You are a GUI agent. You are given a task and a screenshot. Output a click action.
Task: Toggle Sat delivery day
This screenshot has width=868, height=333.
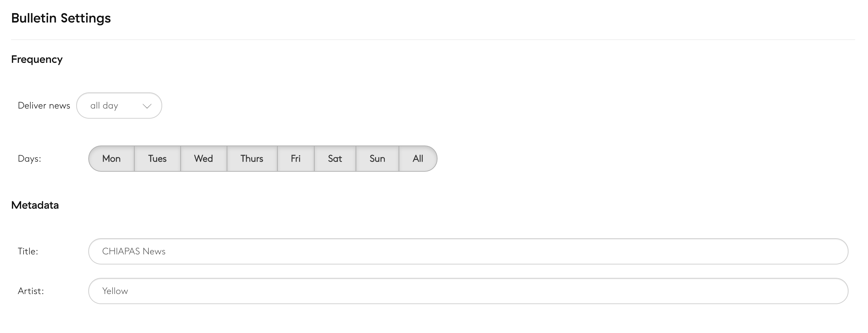coord(335,158)
